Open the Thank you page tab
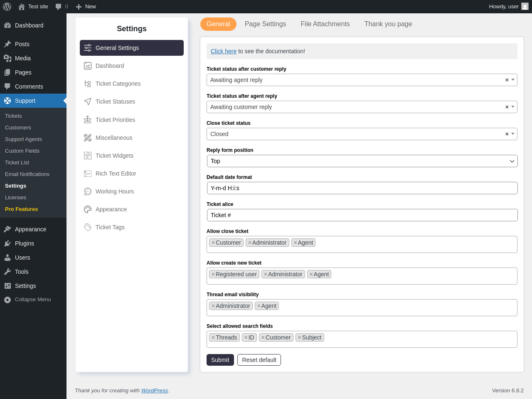 [x=388, y=24]
